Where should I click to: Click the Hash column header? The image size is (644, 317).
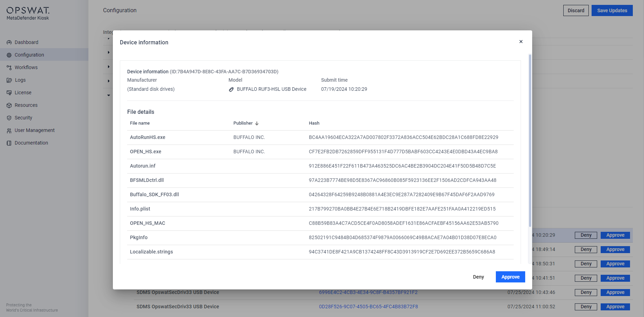click(x=314, y=123)
